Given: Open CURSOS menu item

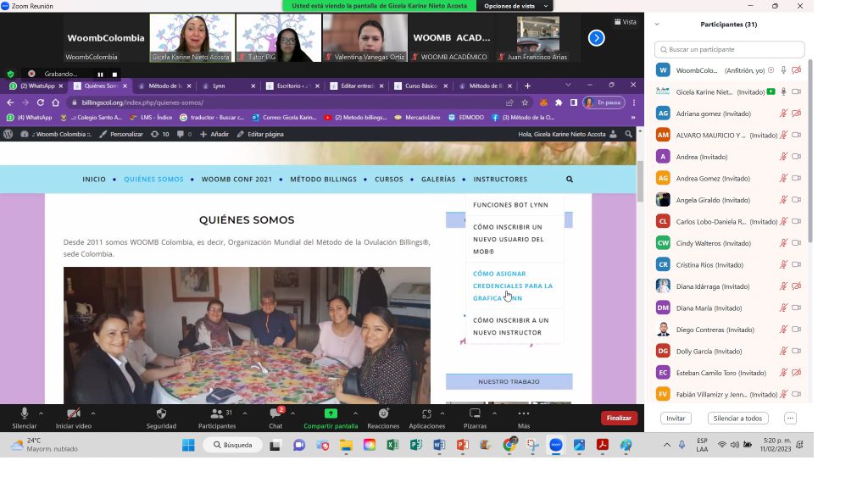Looking at the screenshot, I should coord(389,180).
